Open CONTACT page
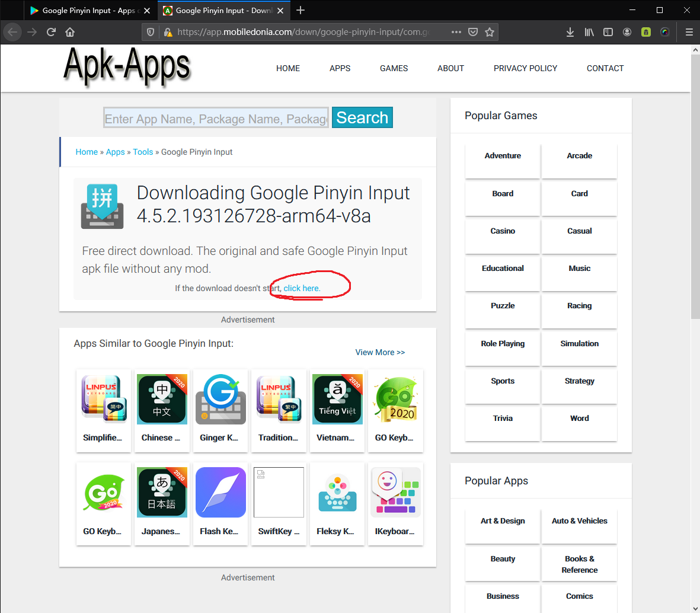The height and width of the screenshot is (613, 700). [x=605, y=68]
